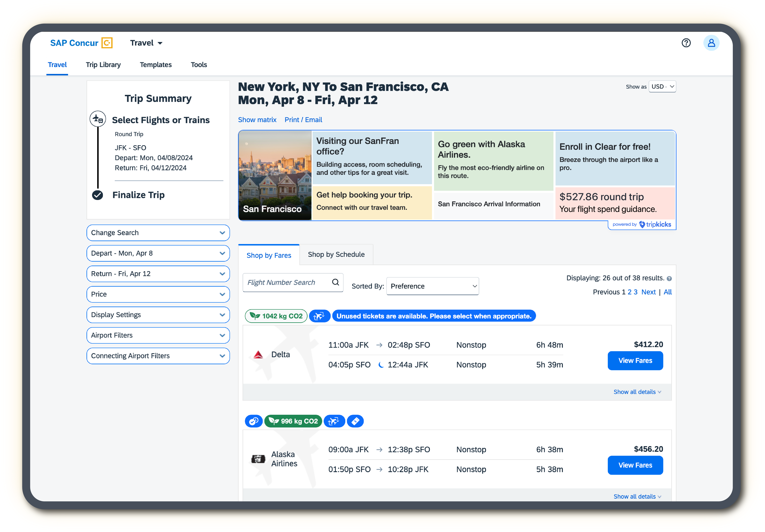
Task: Expand the Change Search panel
Action: pos(158,232)
